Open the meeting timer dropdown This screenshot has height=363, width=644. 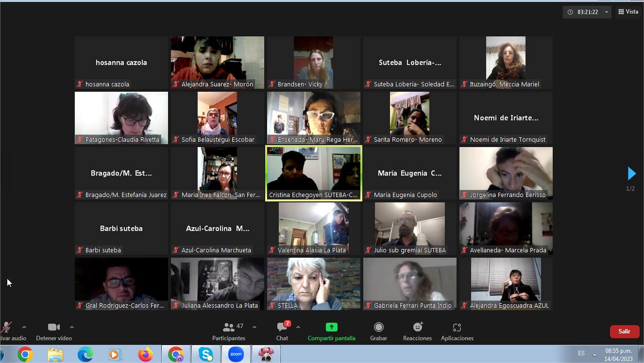(x=606, y=12)
